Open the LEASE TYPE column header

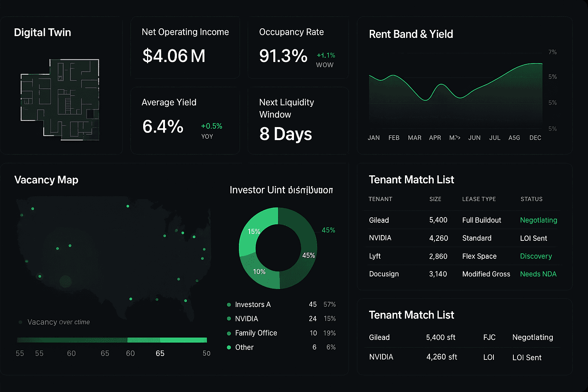479,199
